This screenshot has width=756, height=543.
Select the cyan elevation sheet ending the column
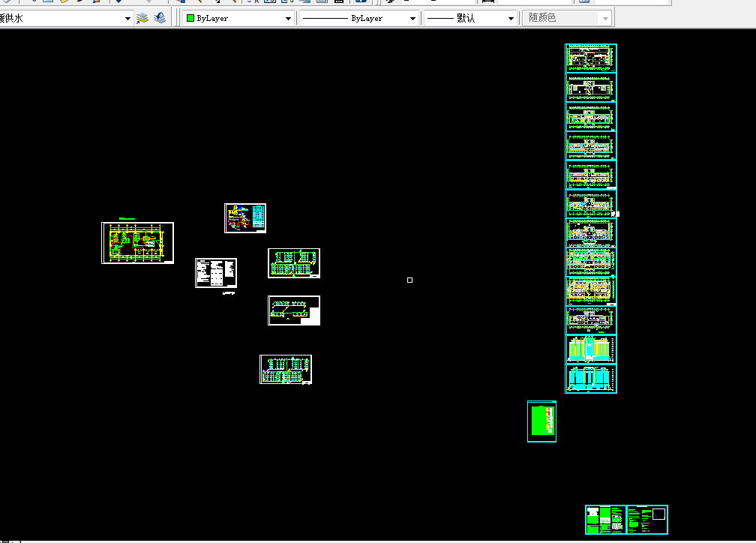tap(591, 379)
